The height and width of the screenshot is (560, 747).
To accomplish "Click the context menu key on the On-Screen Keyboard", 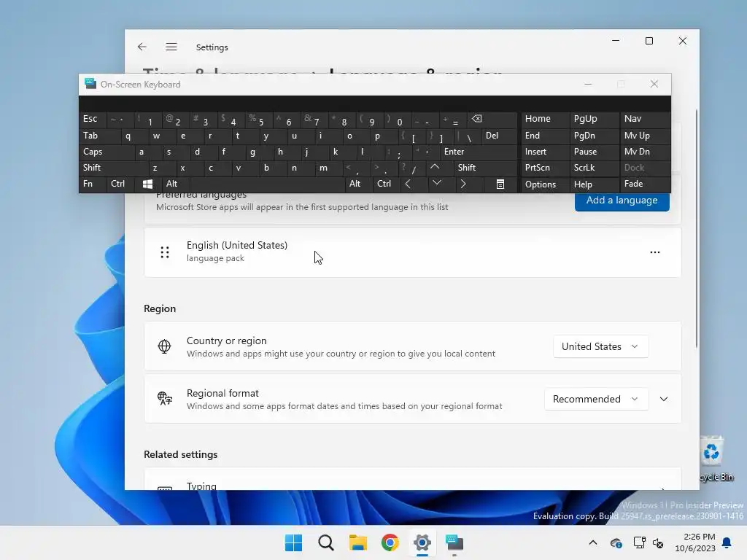I will [x=500, y=184].
